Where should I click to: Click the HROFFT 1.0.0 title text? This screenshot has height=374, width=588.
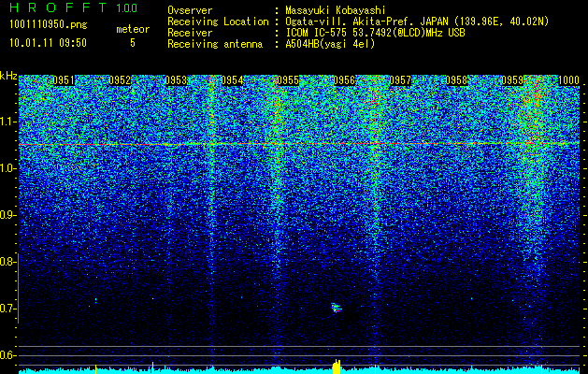click(74, 7)
